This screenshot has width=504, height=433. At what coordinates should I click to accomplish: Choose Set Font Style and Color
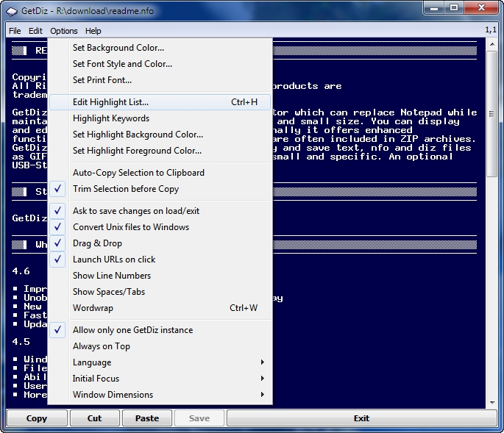pos(122,64)
